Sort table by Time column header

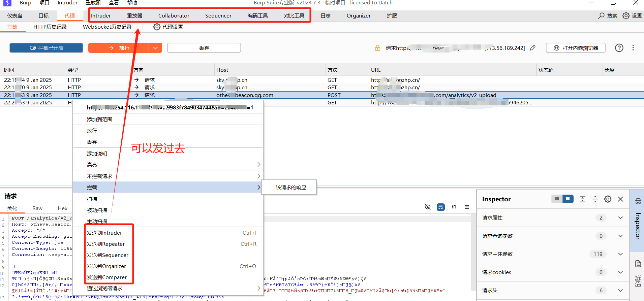[x=33, y=70]
